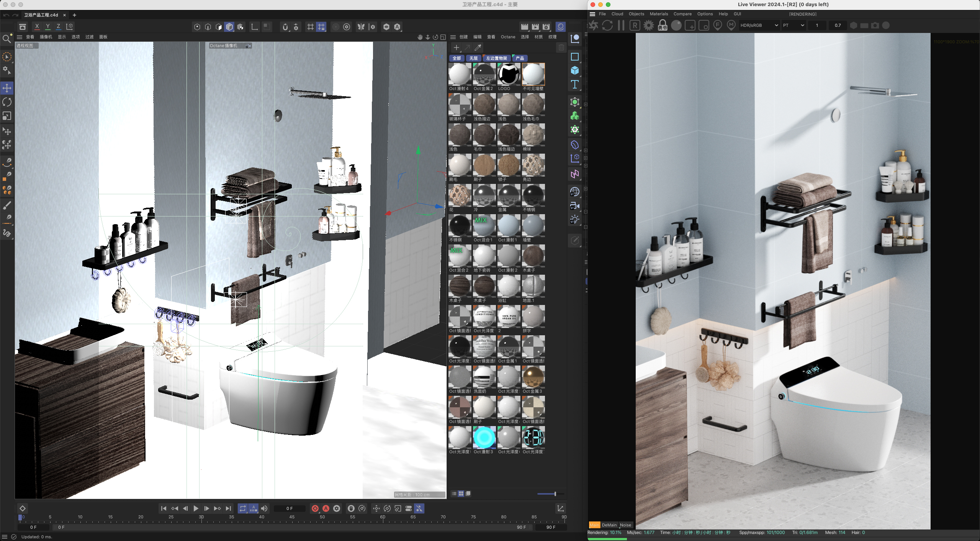Select the LOGO material thumbnail
The height and width of the screenshot is (541, 980).
(x=509, y=74)
